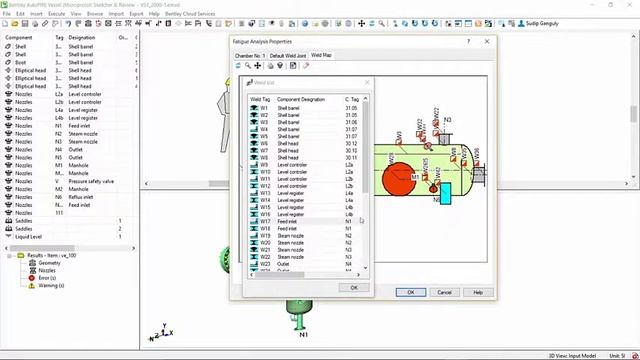Image resolution: width=640 pixels, height=360 pixels.
Task: Select the Pressure safety valve nozzle row
Action: 70,181
